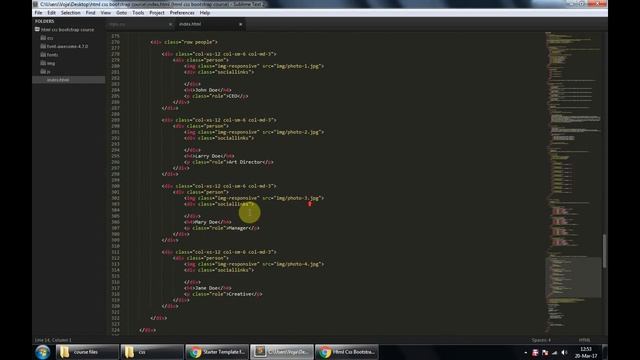Click the John Doe heading text
The height and width of the screenshot is (360, 640).
[207, 90]
